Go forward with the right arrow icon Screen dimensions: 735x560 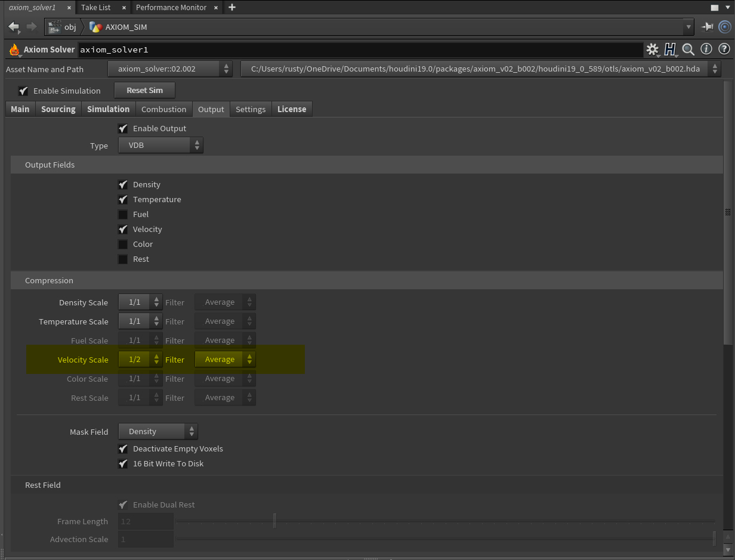(x=31, y=27)
